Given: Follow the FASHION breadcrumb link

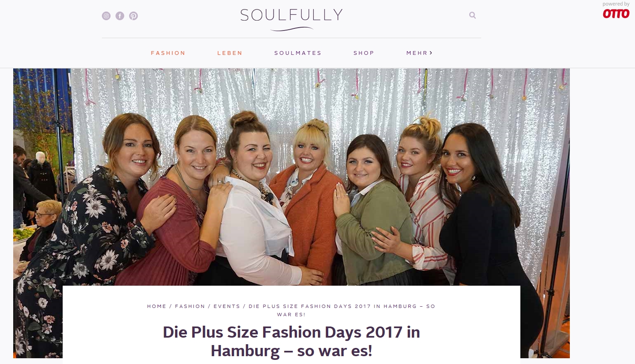Looking at the screenshot, I should click(x=190, y=306).
